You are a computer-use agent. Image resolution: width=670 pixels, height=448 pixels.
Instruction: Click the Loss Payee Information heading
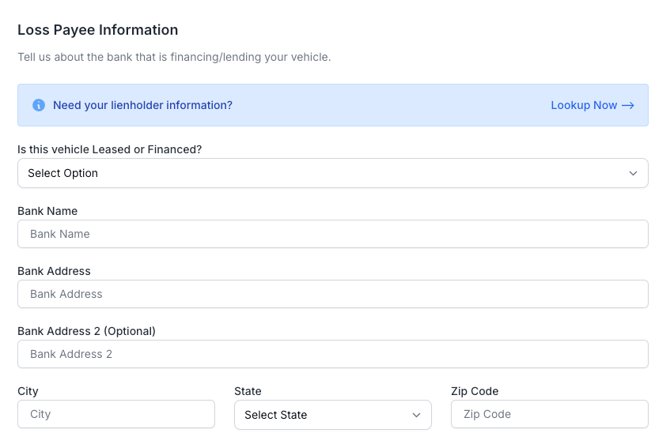point(98,30)
